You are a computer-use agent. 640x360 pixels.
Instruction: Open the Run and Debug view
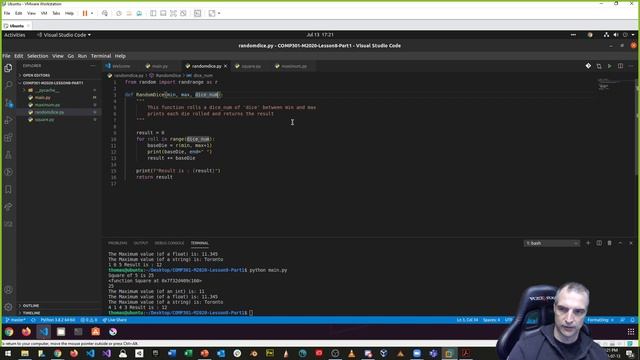(8, 120)
